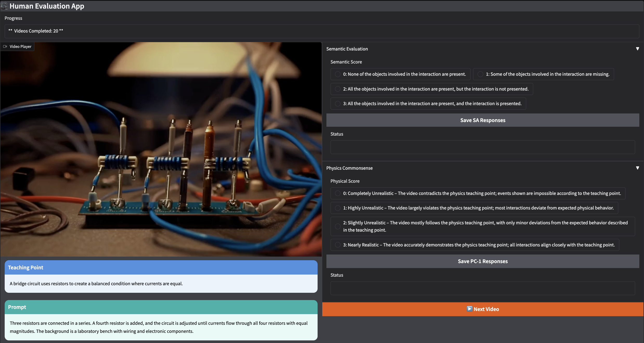Image resolution: width=644 pixels, height=343 pixels.
Task: Choose physical score 0 Completely Unrealistic
Action: 338,193
